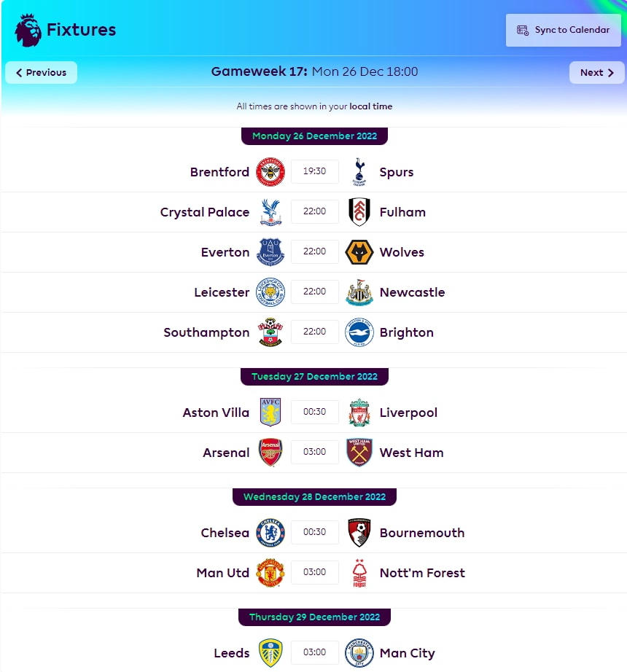Screen dimensions: 627x672
Task: Click the Aston Villa 00:30 kickoff time
Action: click(315, 413)
